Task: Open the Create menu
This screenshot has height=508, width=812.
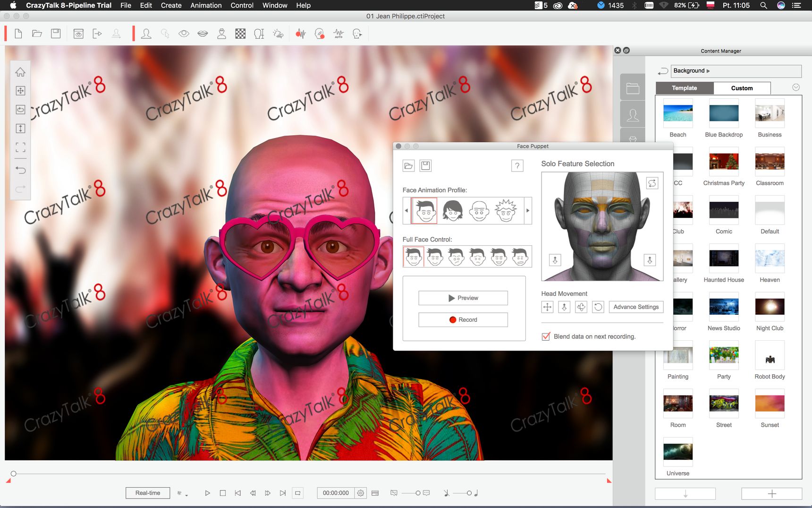Action: pyautogui.click(x=171, y=5)
